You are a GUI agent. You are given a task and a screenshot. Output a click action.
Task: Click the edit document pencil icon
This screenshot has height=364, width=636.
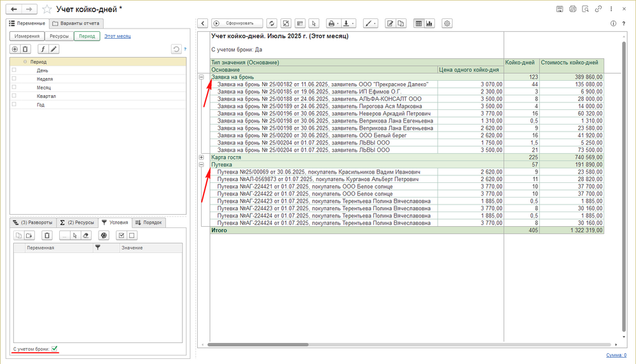[390, 24]
